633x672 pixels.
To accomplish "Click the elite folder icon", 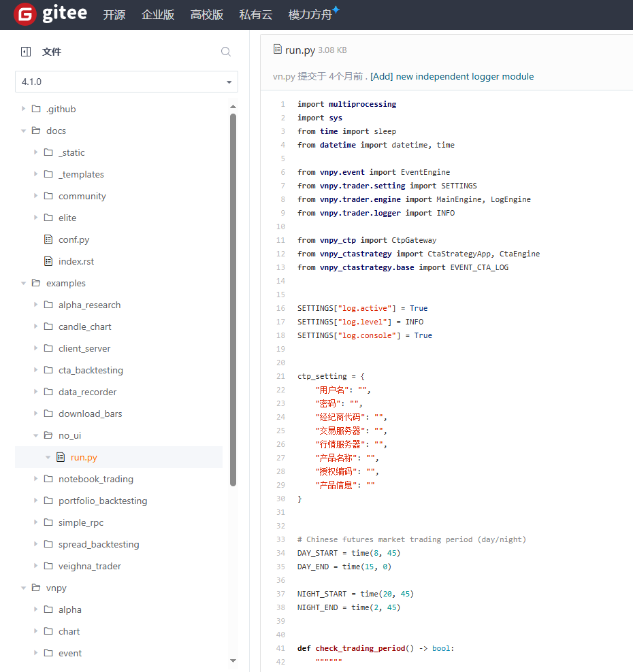I will 48,217.
